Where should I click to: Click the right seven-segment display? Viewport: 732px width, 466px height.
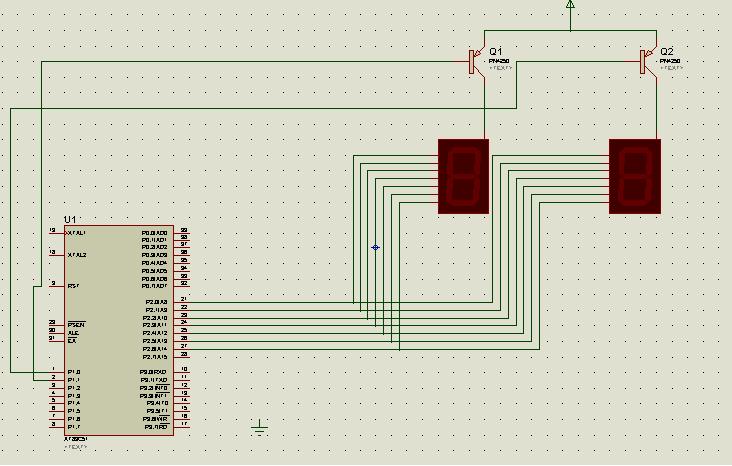tap(635, 177)
